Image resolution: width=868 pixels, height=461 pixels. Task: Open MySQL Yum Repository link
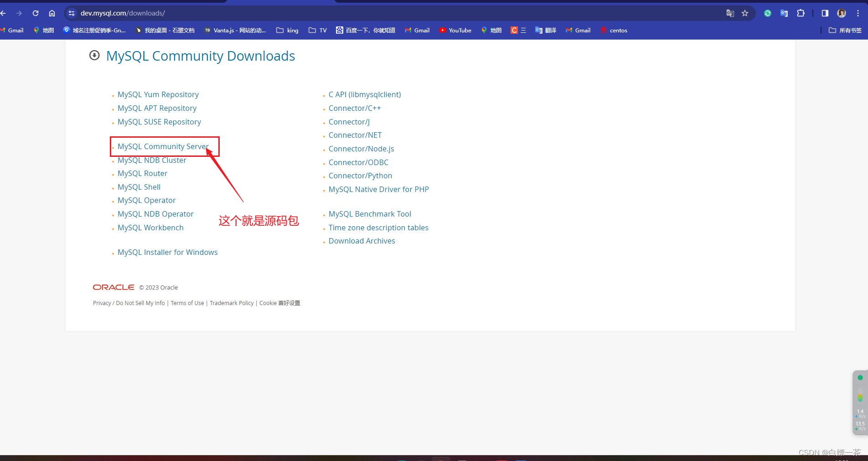click(158, 94)
